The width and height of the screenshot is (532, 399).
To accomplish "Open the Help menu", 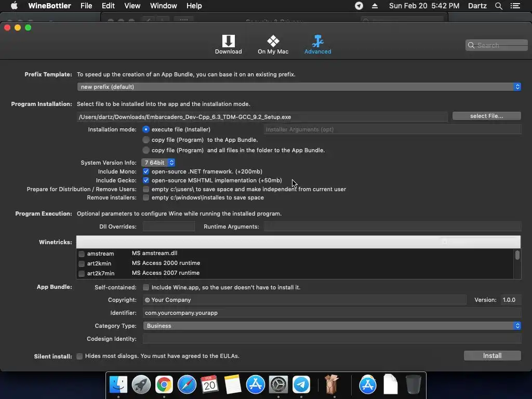I will pyautogui.click(x=194, y=6).
